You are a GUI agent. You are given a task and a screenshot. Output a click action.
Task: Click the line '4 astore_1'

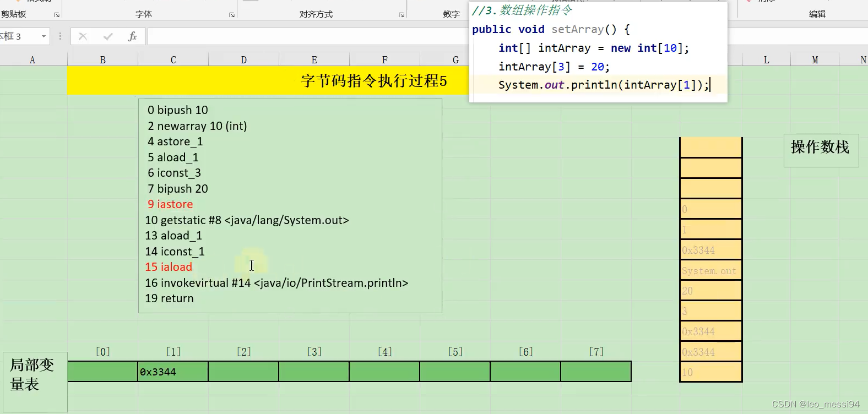point(175,141)
